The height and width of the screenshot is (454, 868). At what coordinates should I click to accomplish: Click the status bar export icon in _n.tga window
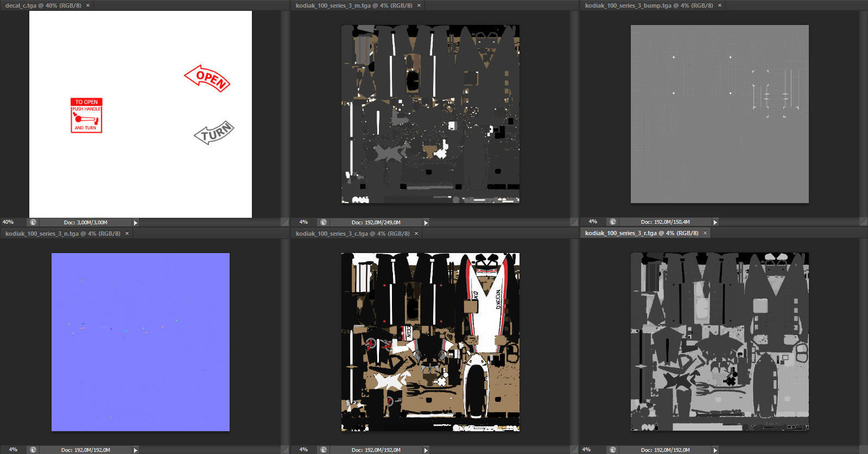click(33, 450)
